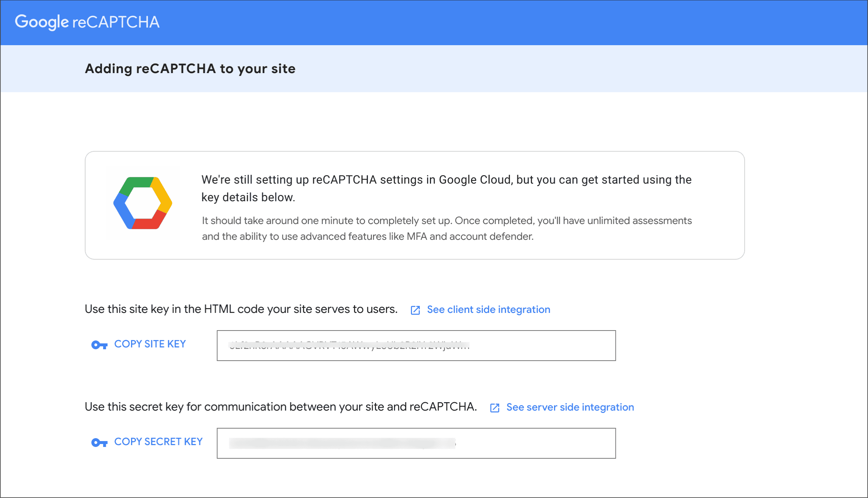Click the blurred site key value

(349, 346)
